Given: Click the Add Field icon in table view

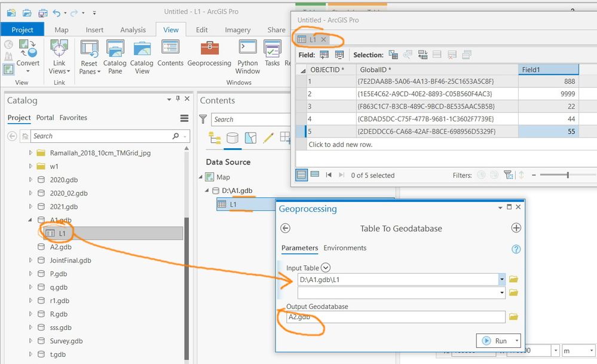Looking at the screenshot, I should click(324, 55).
